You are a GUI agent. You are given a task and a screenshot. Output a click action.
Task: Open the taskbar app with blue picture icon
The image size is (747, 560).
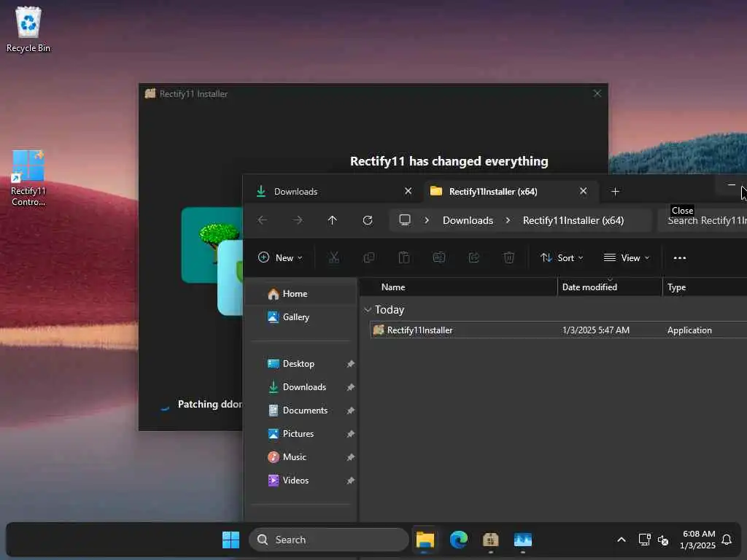522,540
